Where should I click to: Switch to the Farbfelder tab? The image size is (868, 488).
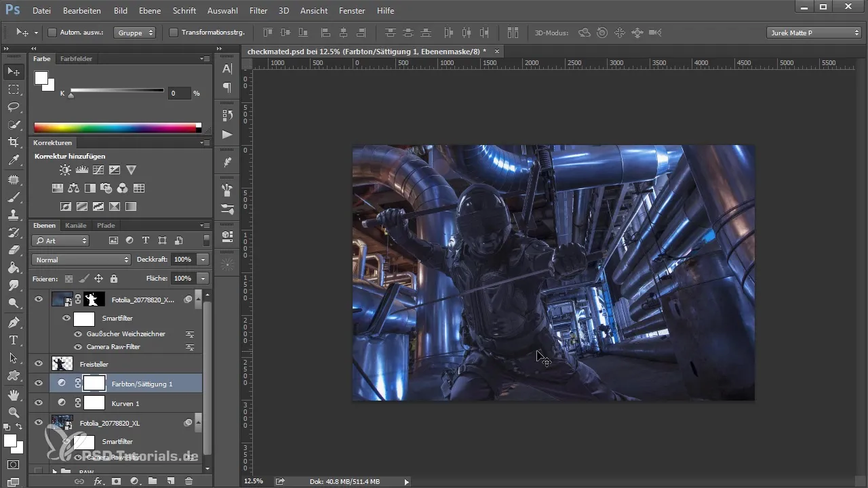click(x=76, y=59)
